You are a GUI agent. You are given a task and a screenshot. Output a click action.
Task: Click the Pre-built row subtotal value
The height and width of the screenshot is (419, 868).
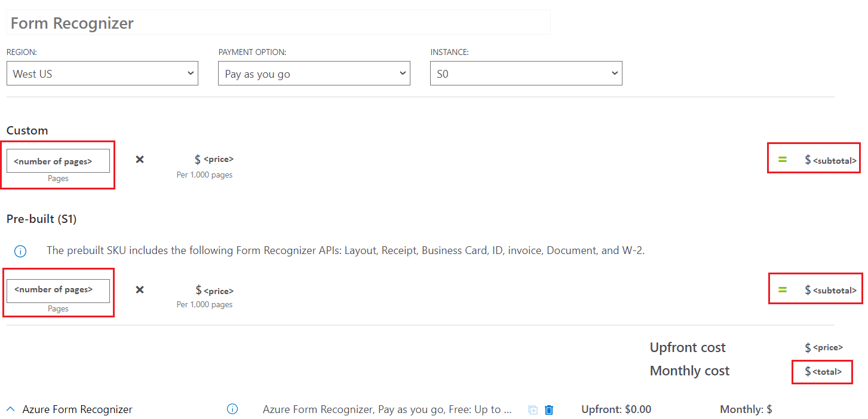coord(830,290)
